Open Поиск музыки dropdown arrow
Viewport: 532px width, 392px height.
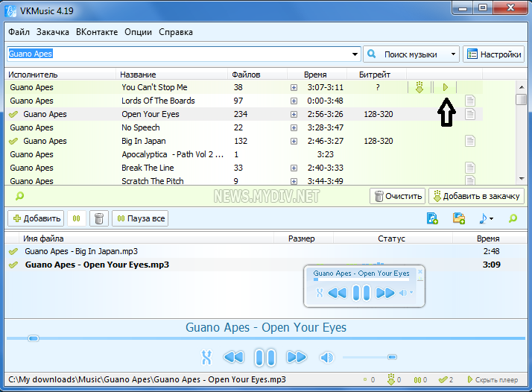[453, 54]
